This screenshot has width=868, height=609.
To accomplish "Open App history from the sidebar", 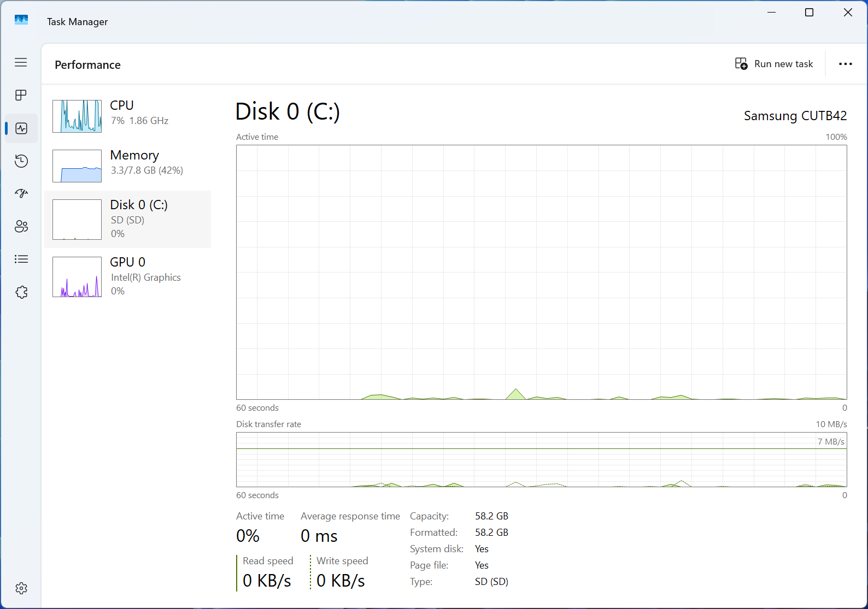I will pos(21,161).
